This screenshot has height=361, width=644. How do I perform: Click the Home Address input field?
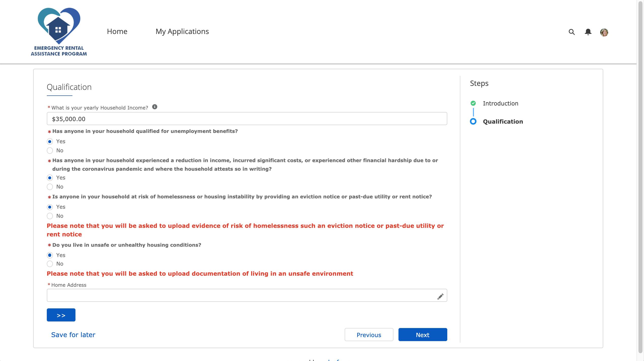pos(247,295)
